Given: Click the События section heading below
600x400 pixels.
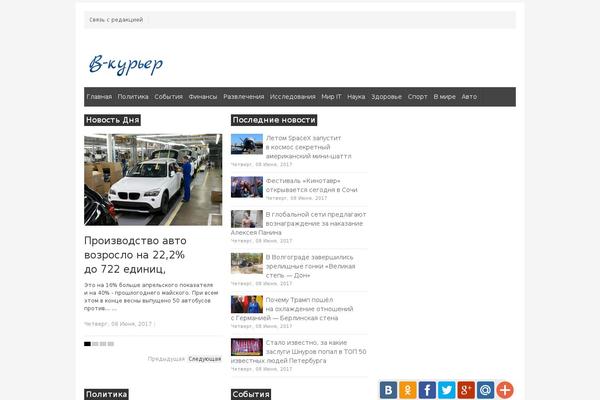Looking at the screenshot, I should point(251,394).
